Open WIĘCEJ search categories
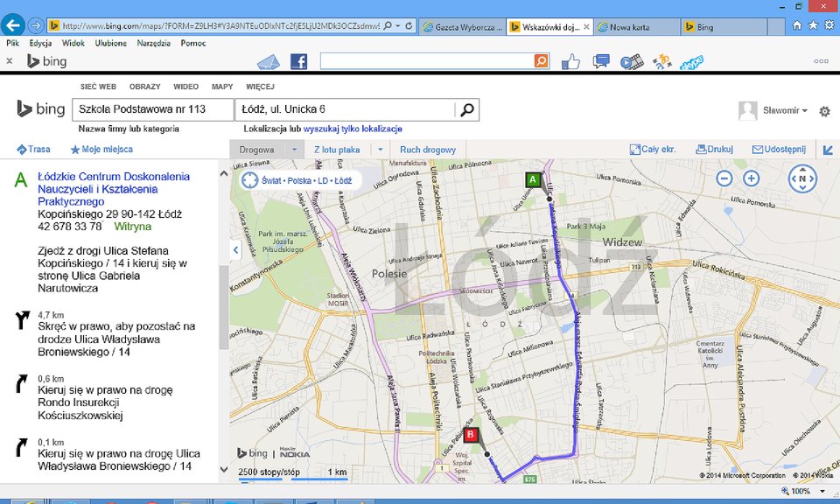The width and height of the screenshot is (840, 504). coord(261,87)
